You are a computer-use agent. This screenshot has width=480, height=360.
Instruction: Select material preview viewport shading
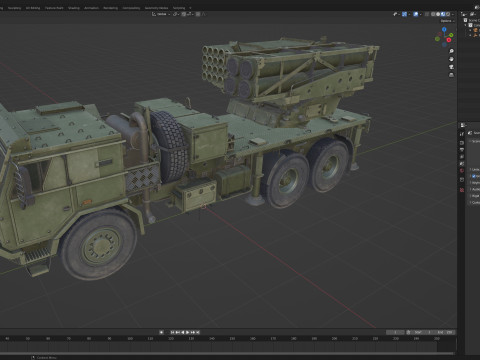click(443, 14)
